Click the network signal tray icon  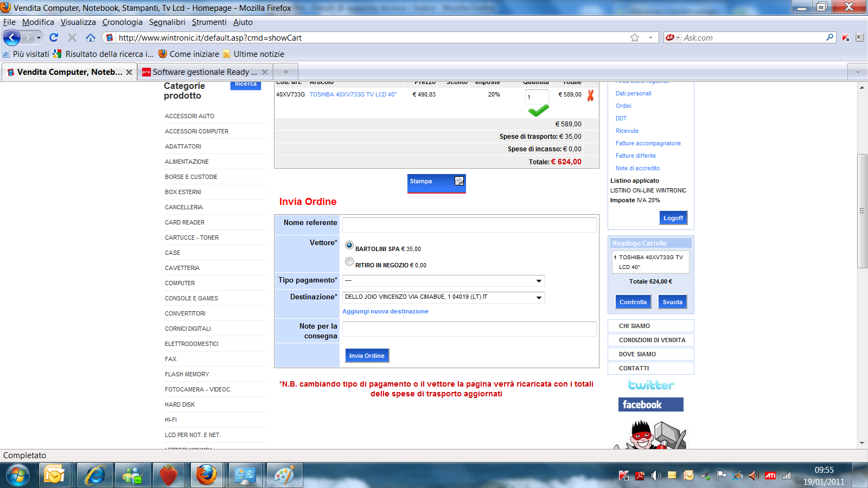pos(786,476)
